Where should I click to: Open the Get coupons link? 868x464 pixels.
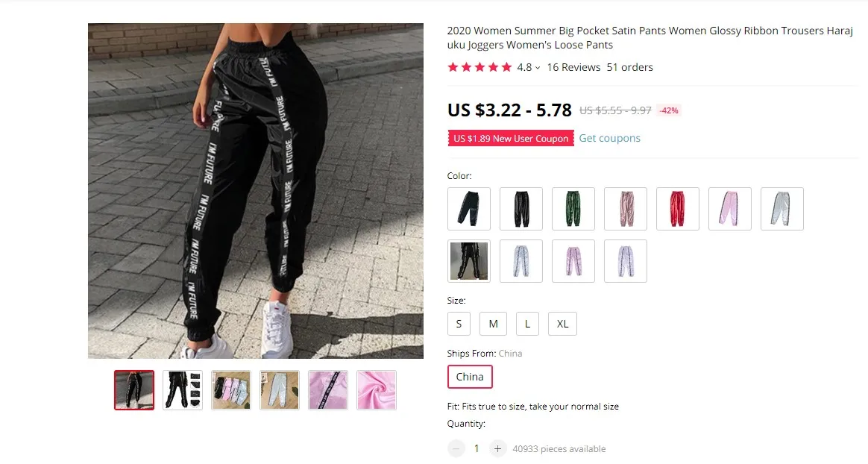tap(609, 138)
